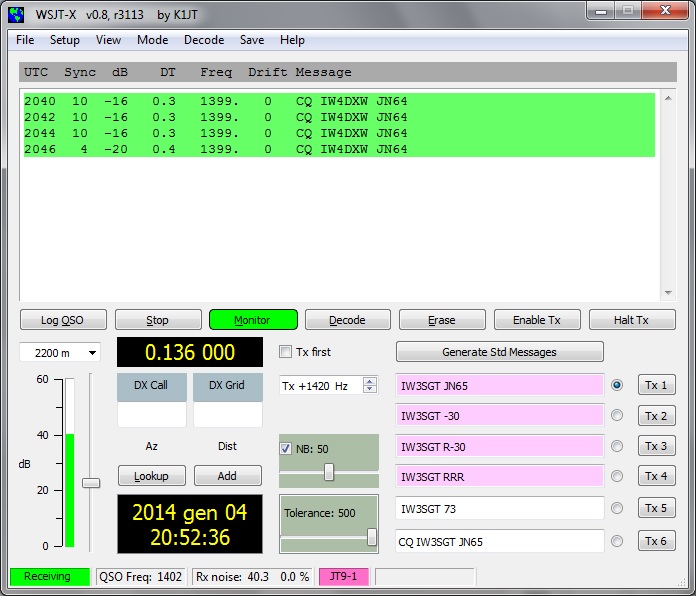Select radio button for Tx 4 message
The width and height of the screenshot is (696, 596).
pyautogui.click(x=617, y=476)
